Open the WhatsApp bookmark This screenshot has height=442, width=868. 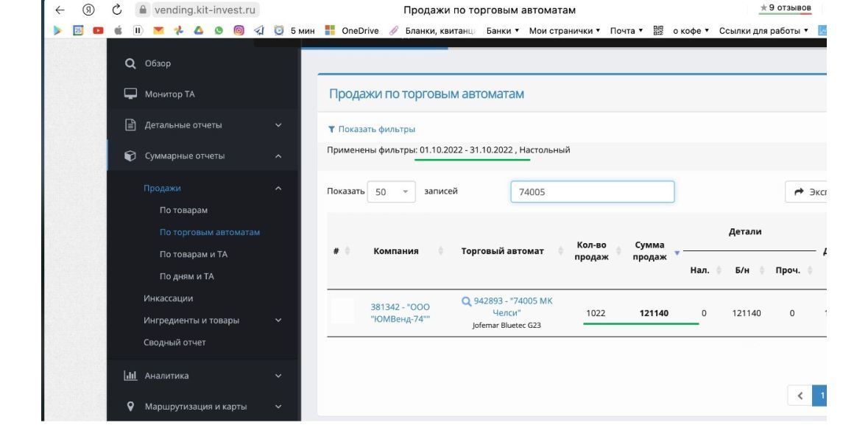click(219, 30)
